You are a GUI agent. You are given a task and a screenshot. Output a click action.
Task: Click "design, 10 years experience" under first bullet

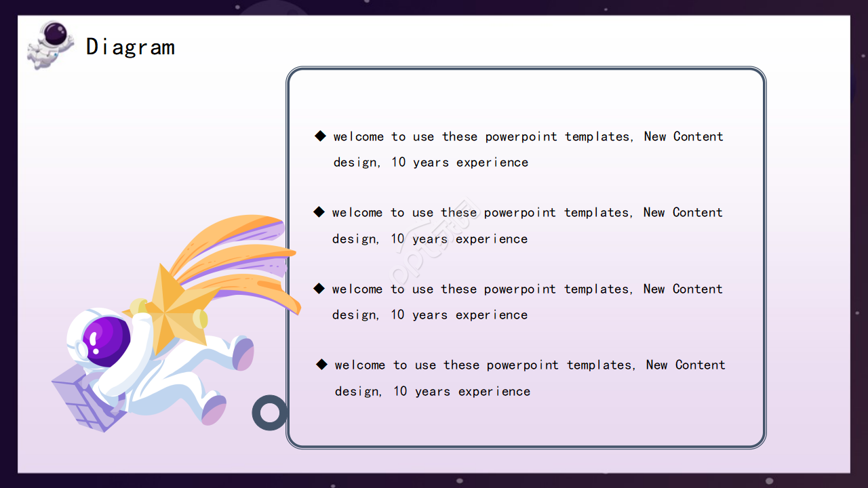tap(431, 163)
